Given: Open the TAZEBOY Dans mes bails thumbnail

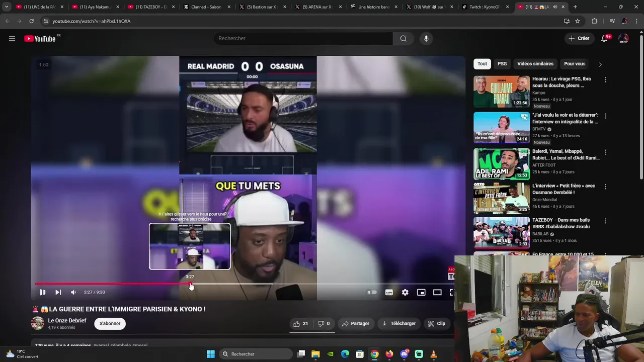Looking at the screenshot, I should point(502,232).
